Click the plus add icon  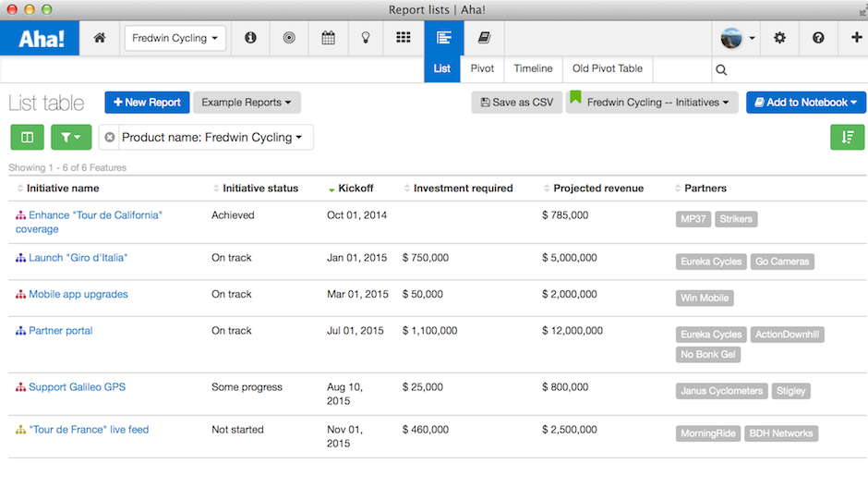(856, 37)
